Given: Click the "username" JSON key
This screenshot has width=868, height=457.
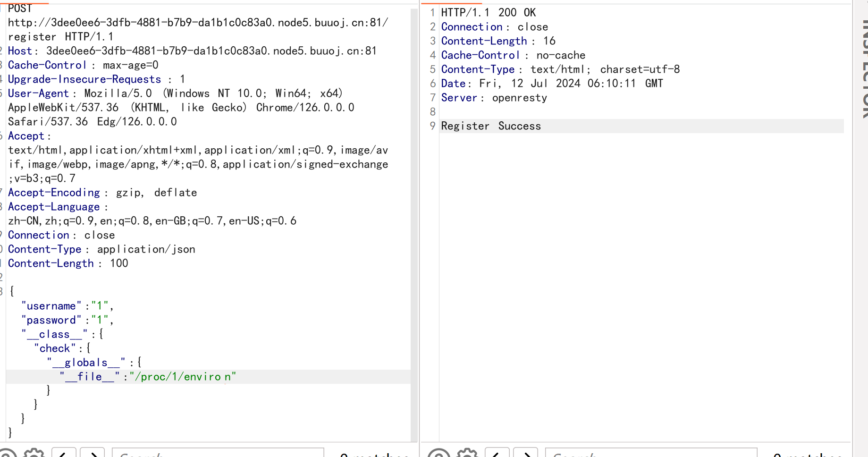Looking at the screenshot, I should 51,306.
